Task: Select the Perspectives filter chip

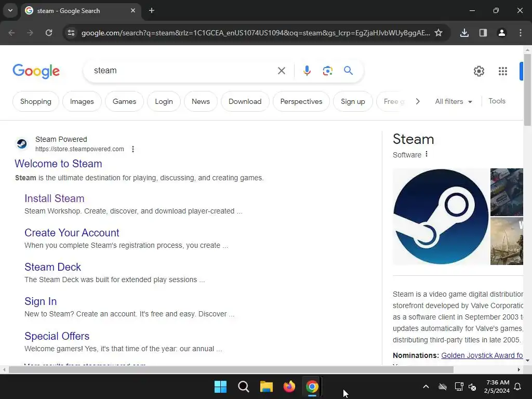Action: [301, 101]
